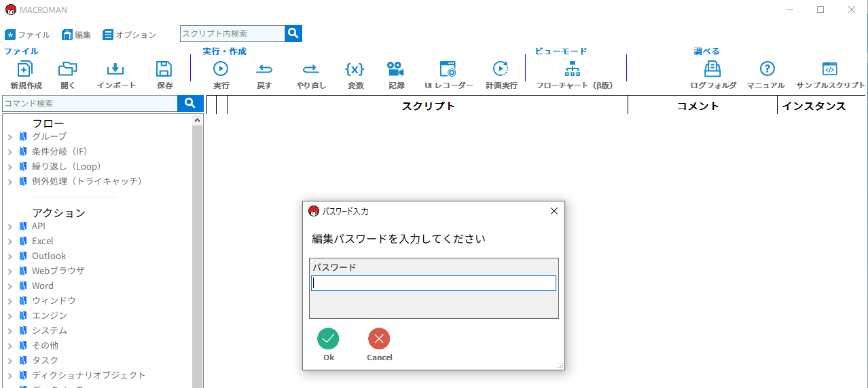Open the 変数 variables icon
This screenshot has height=388, width=868.
(x=355, y=69)
